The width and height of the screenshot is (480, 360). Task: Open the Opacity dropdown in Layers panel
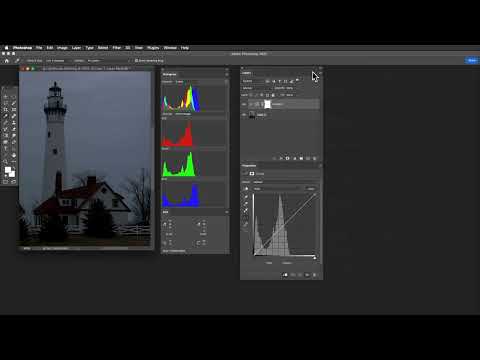(x=289, y=88)
